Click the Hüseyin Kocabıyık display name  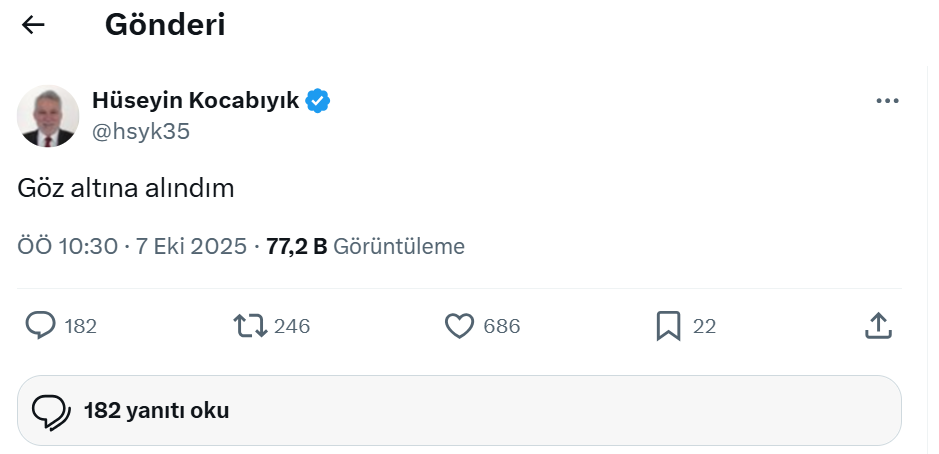195,100
